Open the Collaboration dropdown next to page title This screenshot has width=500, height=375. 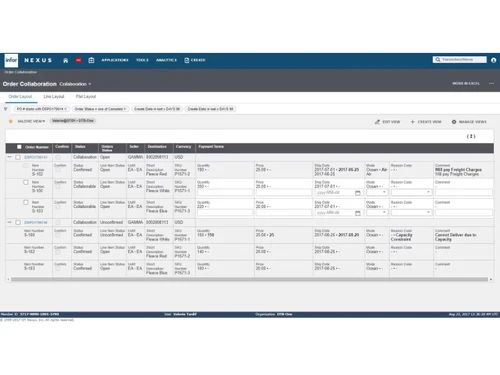pos(75,84)
